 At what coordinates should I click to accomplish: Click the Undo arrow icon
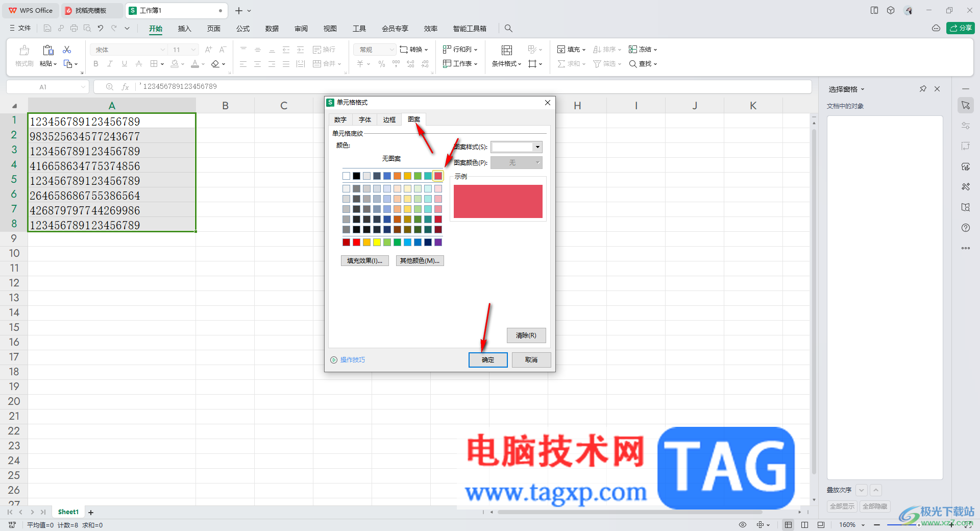(101, 28)
